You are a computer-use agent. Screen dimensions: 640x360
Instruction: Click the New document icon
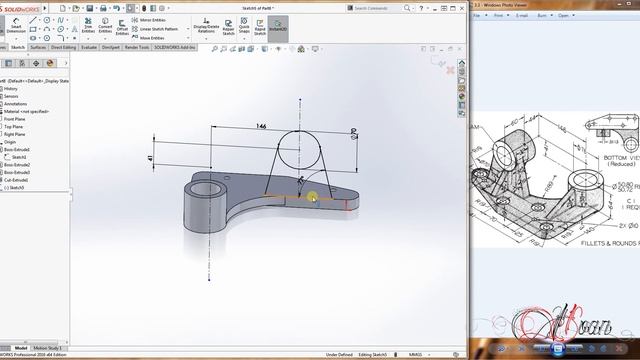[x=62, y=8]
